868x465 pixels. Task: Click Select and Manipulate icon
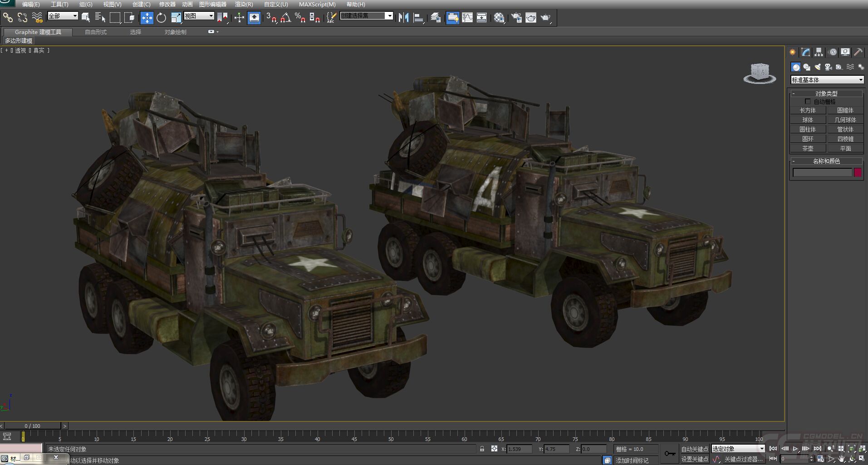[x=239, y=18]
